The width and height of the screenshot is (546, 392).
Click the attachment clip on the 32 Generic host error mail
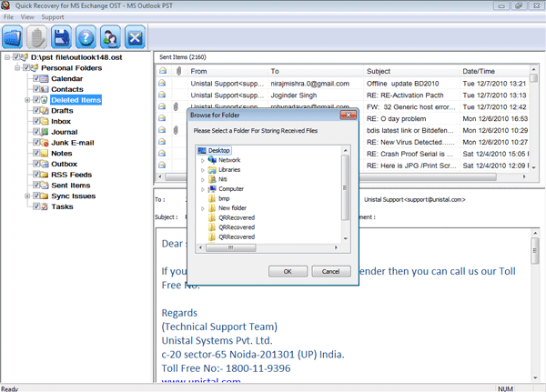click(x=176, y=107)
